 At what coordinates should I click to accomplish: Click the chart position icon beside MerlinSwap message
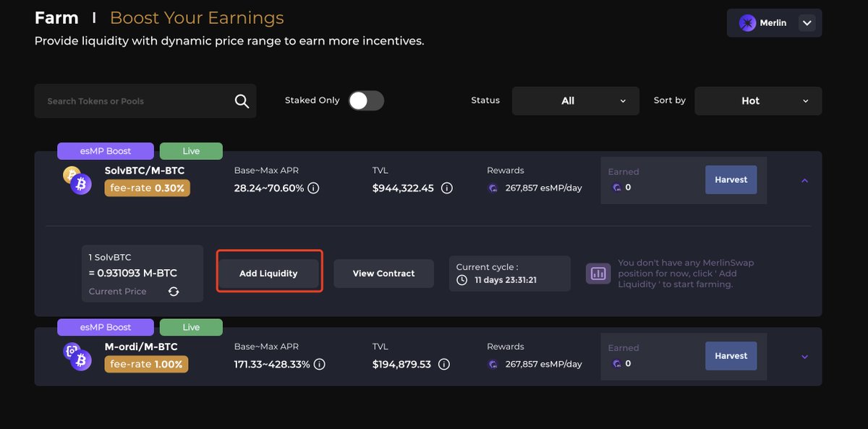598,273
